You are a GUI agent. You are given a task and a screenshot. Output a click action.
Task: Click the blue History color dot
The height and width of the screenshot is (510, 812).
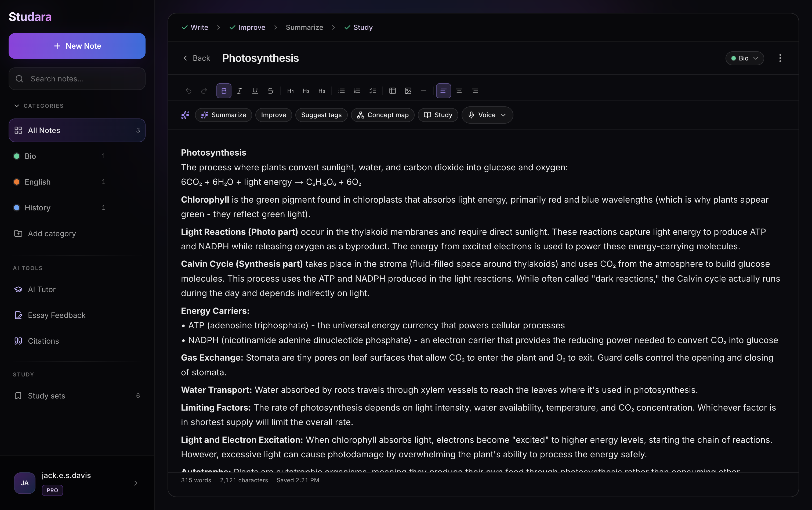tap(17, 208)
